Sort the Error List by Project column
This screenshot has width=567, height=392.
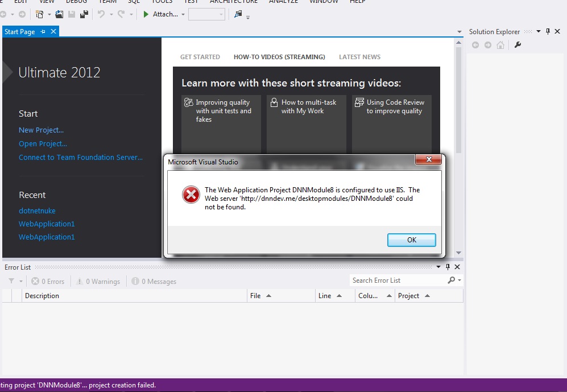tap(429, 296)
